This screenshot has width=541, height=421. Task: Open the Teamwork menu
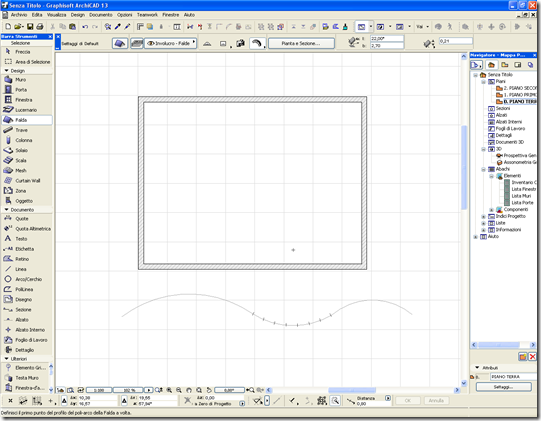tap(147, 15)
